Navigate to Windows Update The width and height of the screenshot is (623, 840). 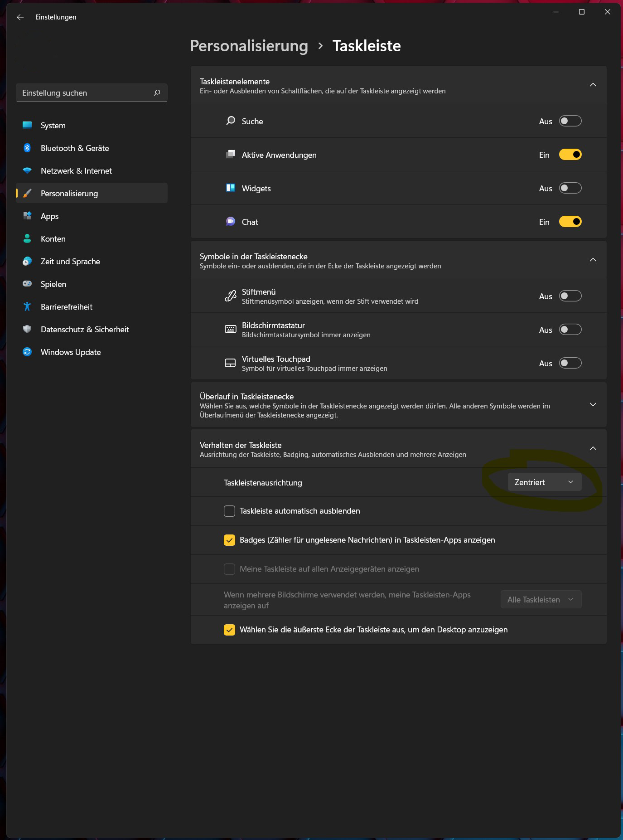[x=92, y=352]
